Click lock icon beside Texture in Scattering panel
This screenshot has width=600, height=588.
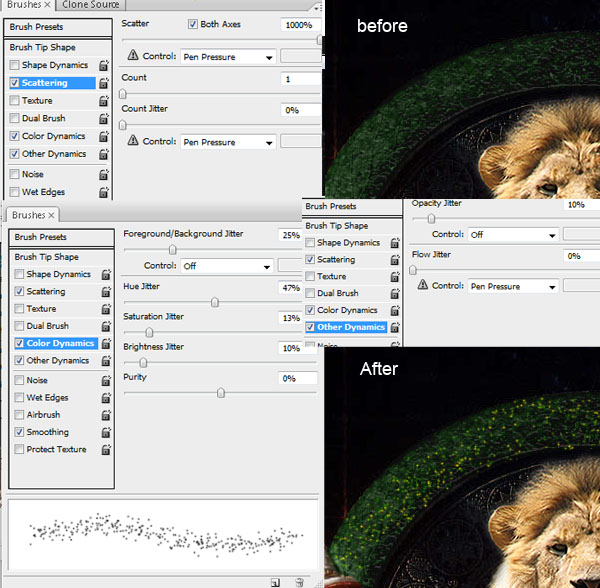[x=104, y=101]
